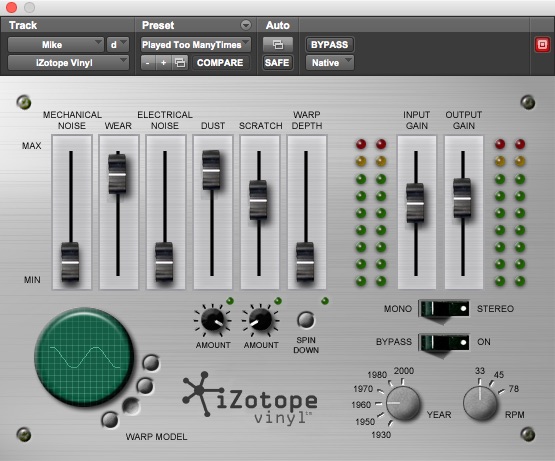
Task: Click the Dust fader handle
Action: click(211, 170)
